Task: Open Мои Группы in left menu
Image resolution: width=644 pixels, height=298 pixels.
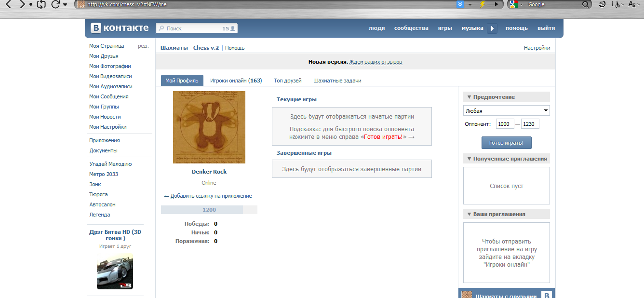Action: point(104,107)
